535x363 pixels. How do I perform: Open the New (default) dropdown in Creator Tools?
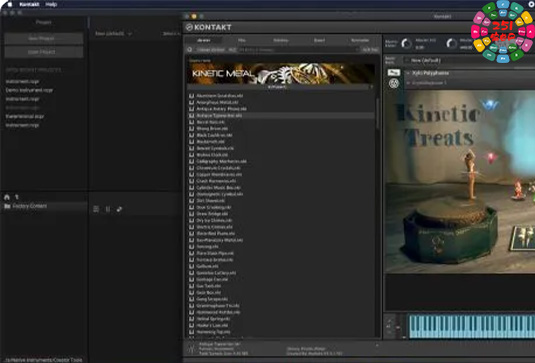click(x=113, y=34)
